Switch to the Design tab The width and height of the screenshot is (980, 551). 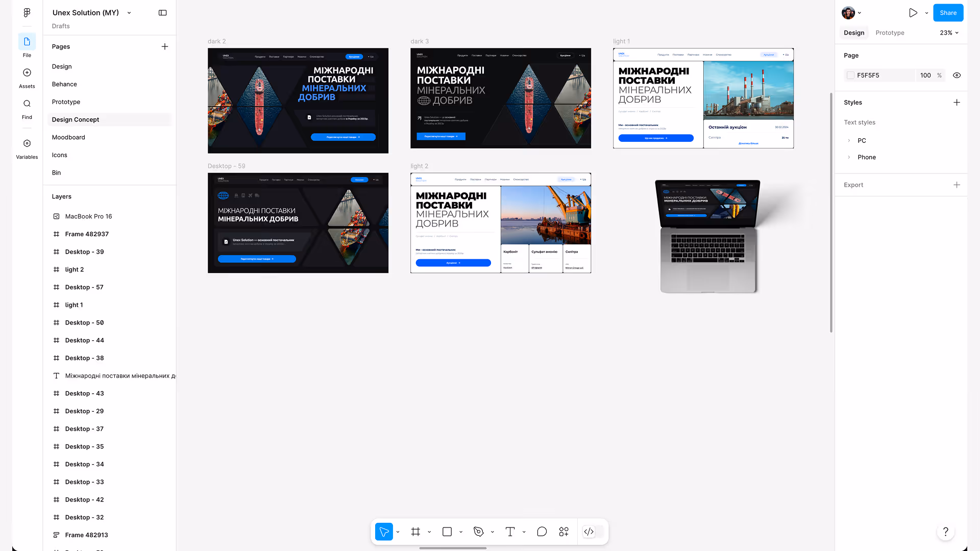point(854,33)
